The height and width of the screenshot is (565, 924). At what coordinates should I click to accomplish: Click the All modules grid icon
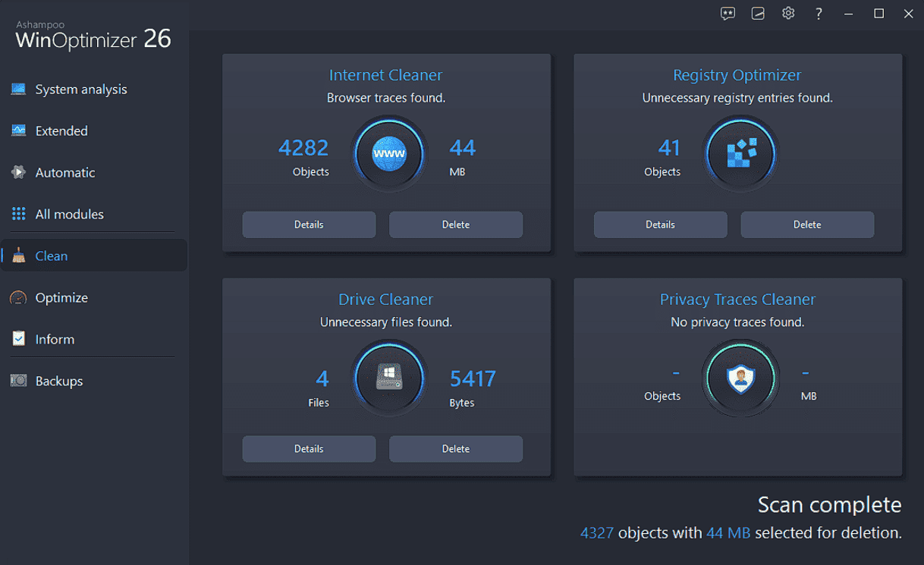(18, 215)
